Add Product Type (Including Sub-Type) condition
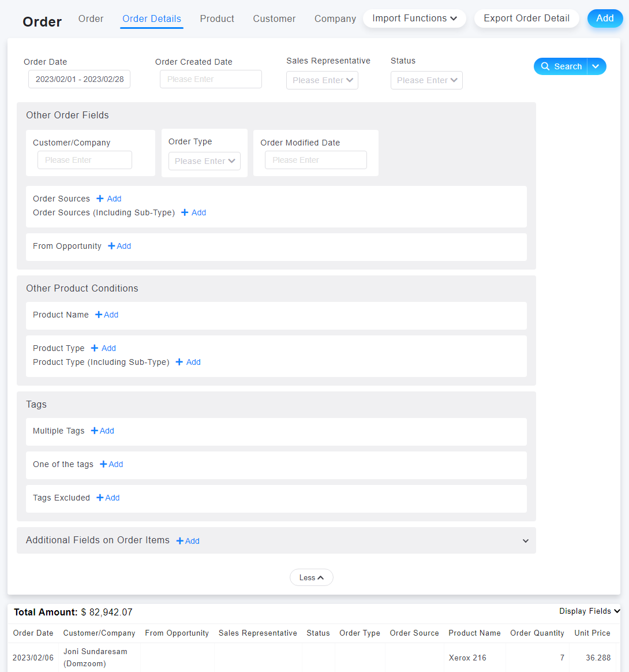 (189, 362)
